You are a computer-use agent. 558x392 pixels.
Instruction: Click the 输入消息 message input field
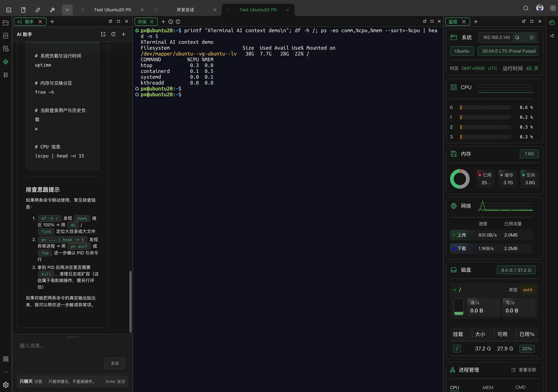coord(72,346)
